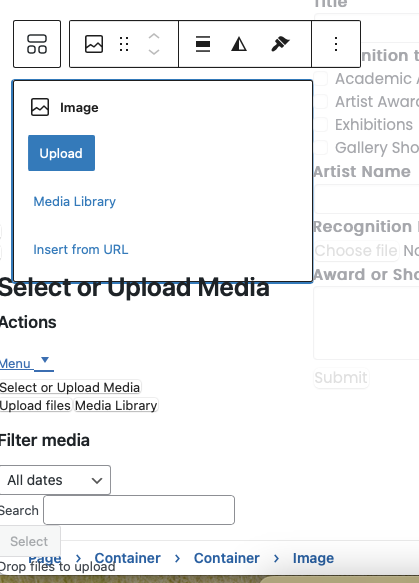419x583 pixels.
Task: Switch to the Upload files tab
Action: click(35, 405)
